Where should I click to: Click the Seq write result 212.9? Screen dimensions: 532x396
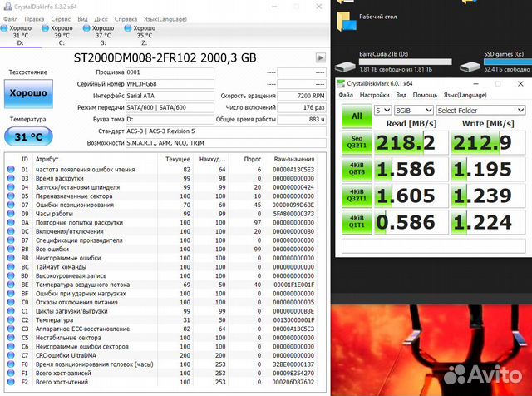coord(488,142)
